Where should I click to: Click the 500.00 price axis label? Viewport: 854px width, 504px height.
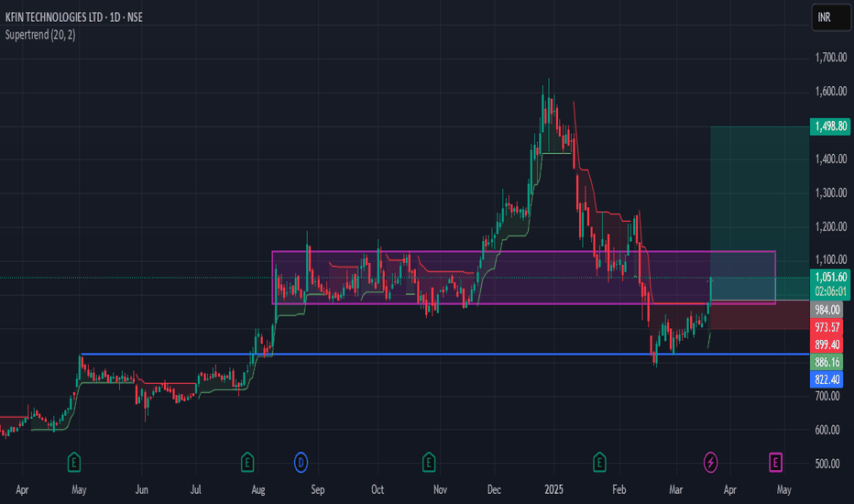tap(827, 464)
